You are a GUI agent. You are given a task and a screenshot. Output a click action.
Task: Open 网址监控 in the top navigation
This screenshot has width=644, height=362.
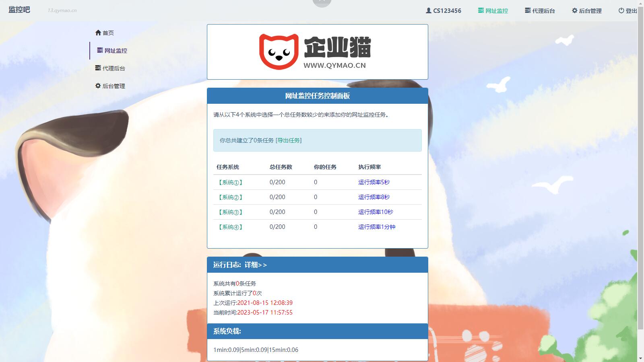(493, 11)
